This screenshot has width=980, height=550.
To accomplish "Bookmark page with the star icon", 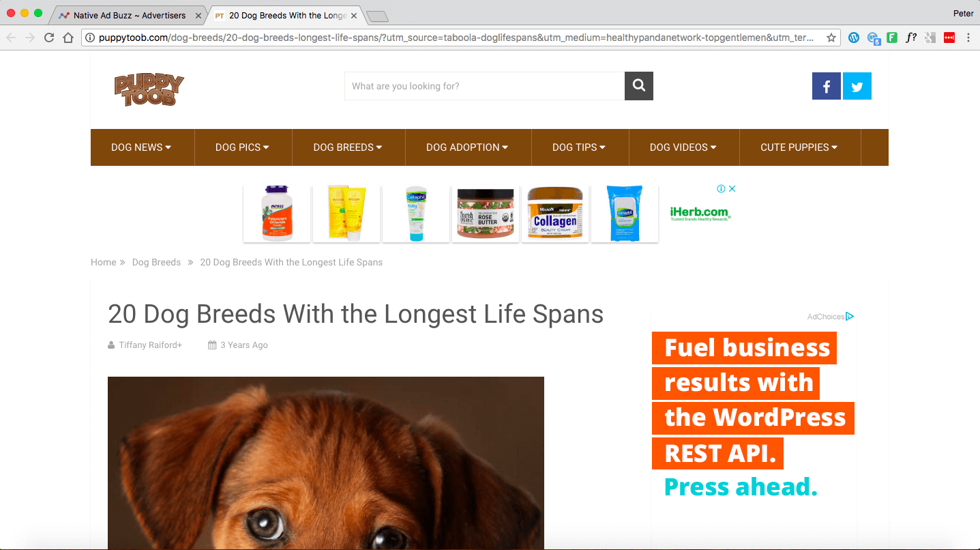I will point(831,38).
